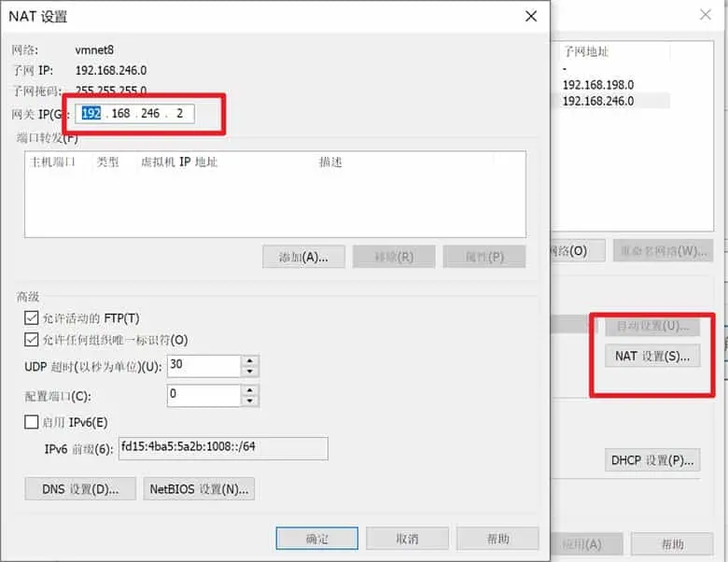Increase UDP 超时 value with up arrow
Screen dimensions: 728x562
pyautogui.click(x=251, y=360)
